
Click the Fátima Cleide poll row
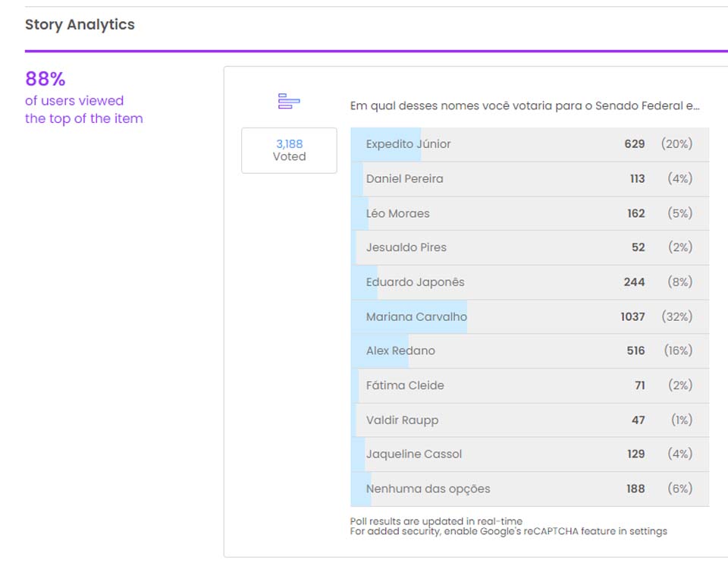pyautogui.click(x=529, y=385)
